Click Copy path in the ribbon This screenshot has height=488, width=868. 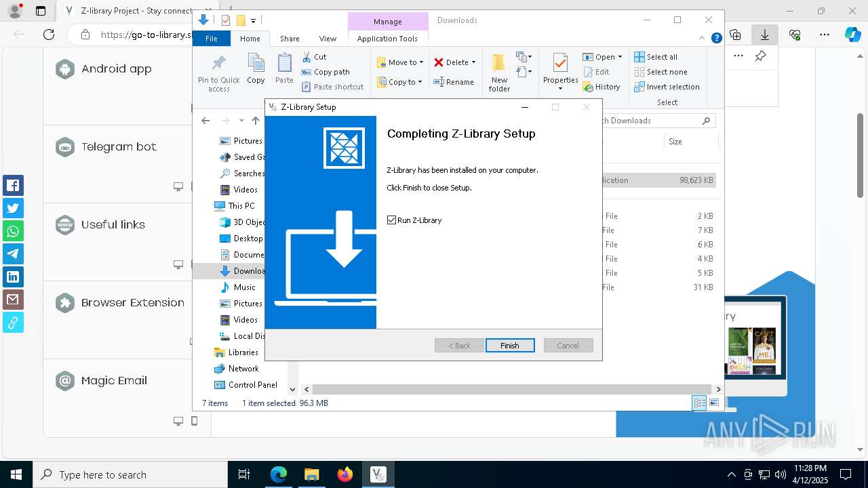[325, 72]
